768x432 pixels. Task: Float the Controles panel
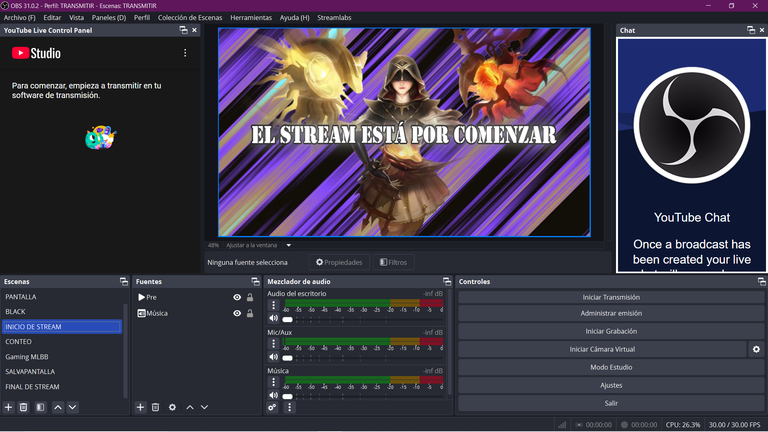[761, 282]
